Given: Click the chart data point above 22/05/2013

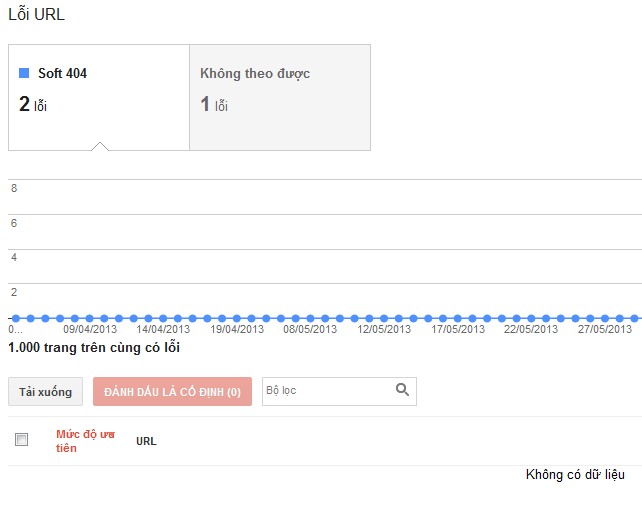Looking at the screenshot, I should coord(531,318).
